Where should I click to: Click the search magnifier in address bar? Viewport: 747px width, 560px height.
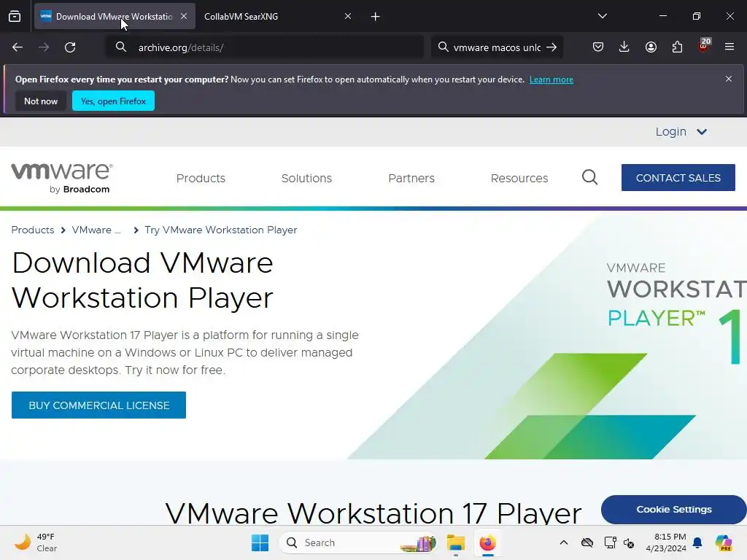click(121, 47)
